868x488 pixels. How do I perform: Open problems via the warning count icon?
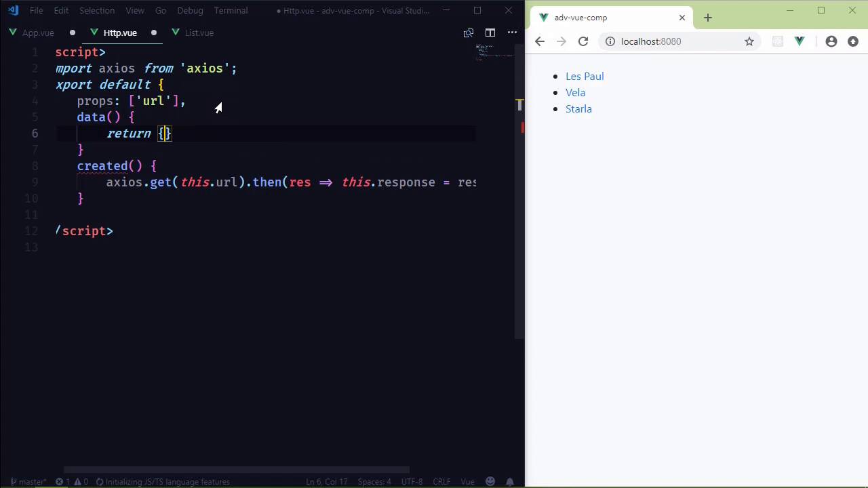81,482
